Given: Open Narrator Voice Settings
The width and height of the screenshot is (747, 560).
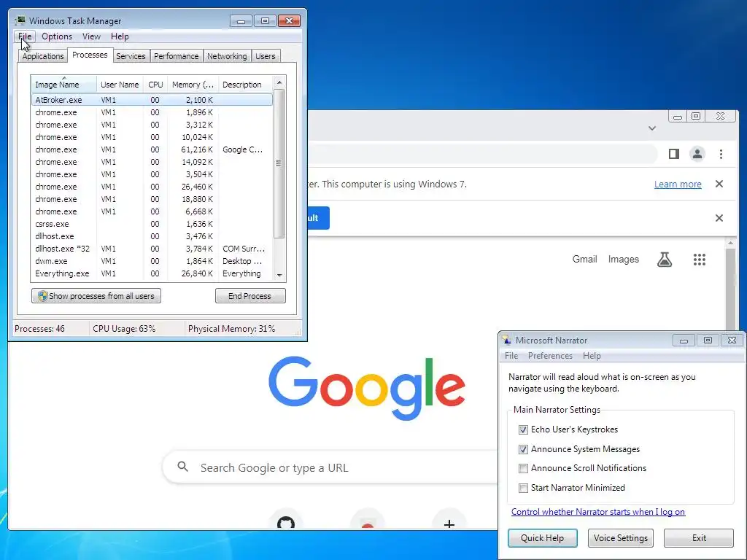Looking at the screenshot, I should point(621,538).
